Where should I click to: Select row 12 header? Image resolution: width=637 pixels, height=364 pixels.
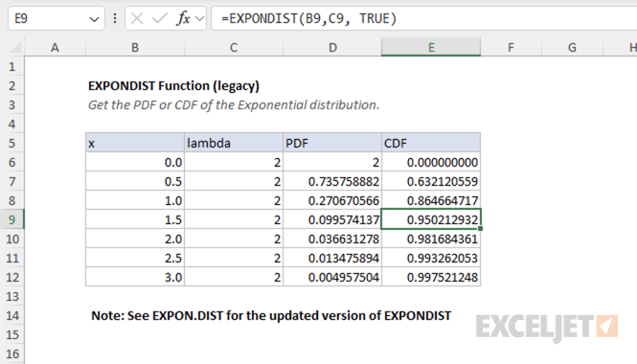[12, 277]
